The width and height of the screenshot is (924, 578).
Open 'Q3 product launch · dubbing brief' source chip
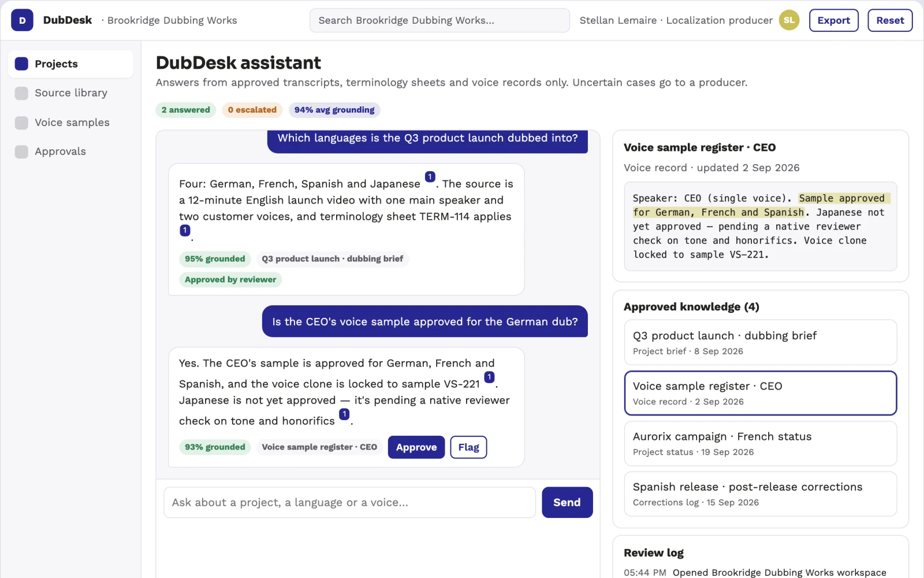click(x=333, y=259)
